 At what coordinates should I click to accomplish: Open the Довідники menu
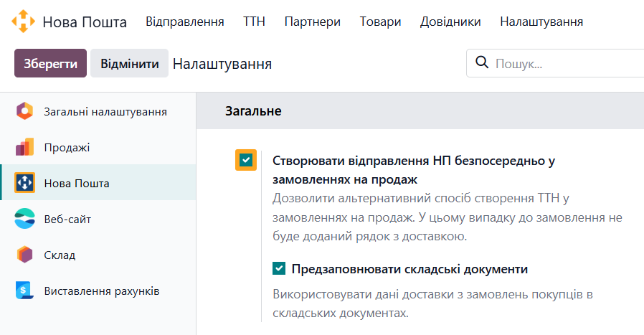(450, 22)
